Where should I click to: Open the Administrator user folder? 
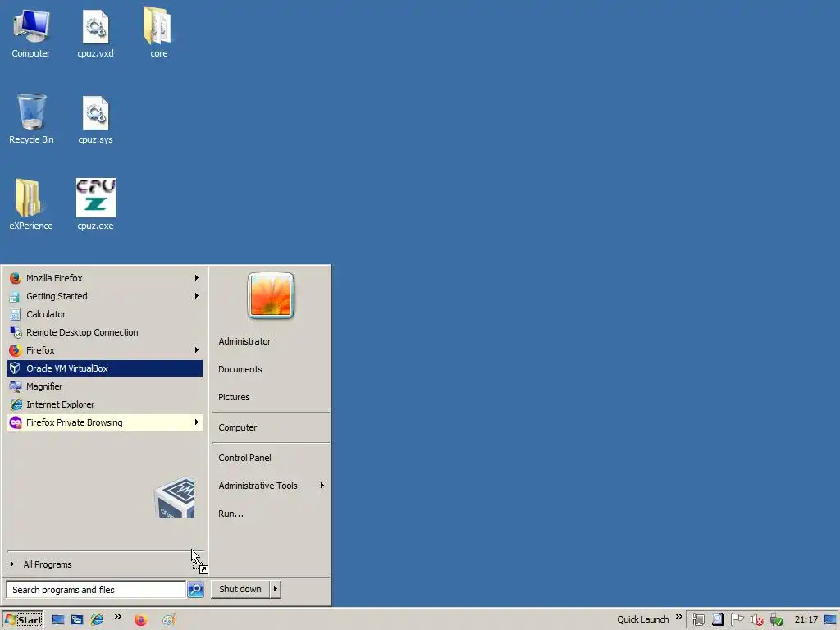coord(244,342)
